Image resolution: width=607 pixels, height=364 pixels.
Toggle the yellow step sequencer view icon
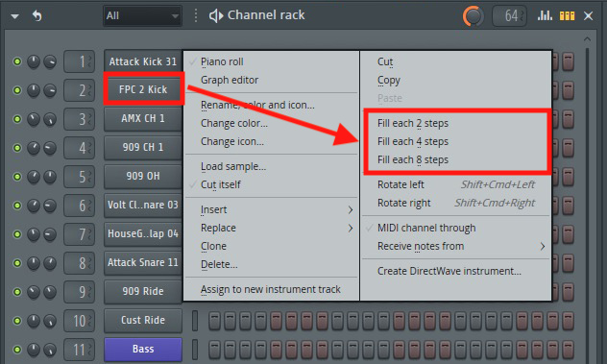[567, 15]
